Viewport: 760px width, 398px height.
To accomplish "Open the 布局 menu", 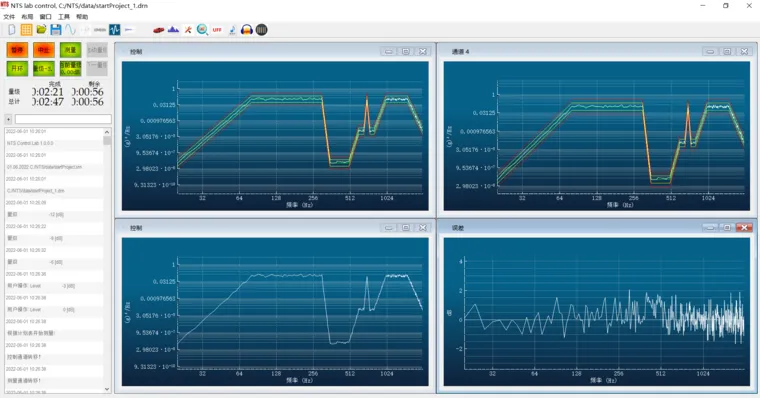I will (x=27, y=17).
